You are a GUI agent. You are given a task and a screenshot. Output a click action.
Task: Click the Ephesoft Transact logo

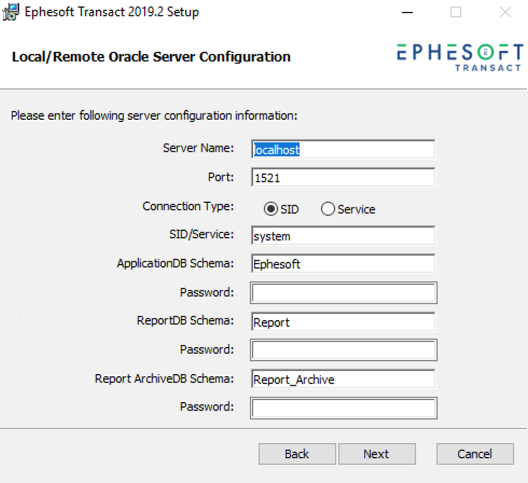coord(460,57)
